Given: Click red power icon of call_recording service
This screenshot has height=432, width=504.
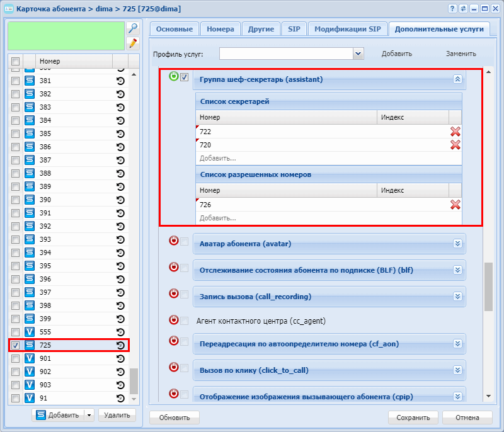Looking at the screenshot, I should click(174, 293).
